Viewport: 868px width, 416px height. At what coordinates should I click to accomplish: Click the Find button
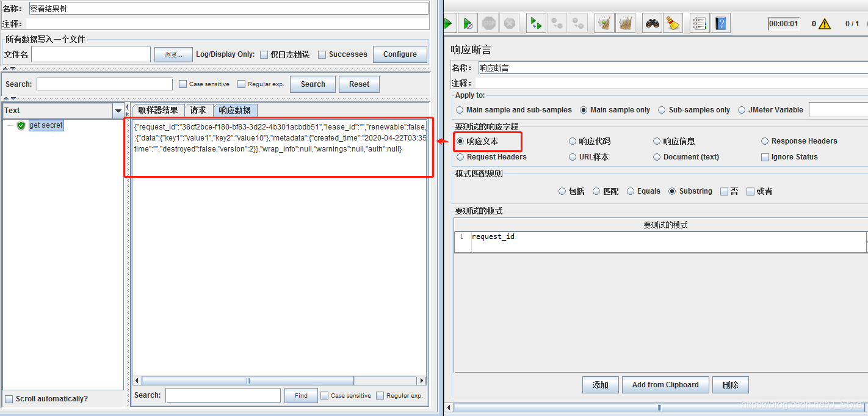(x=301, y=395)
